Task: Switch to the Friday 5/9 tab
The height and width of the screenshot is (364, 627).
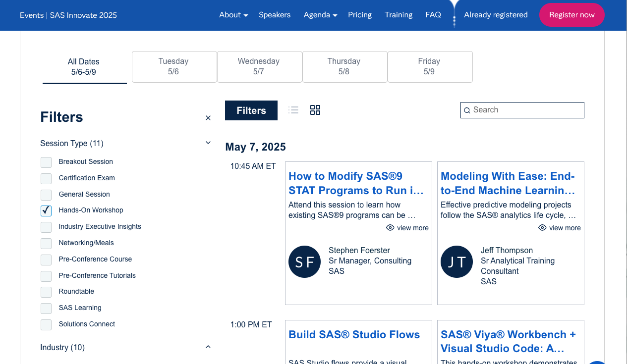Action: coord(429,66)
